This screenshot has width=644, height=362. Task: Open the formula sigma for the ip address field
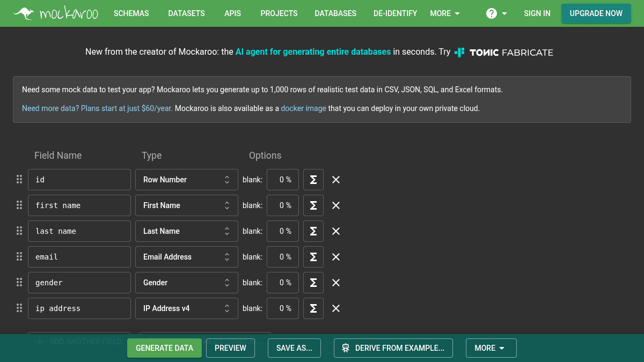313,308
